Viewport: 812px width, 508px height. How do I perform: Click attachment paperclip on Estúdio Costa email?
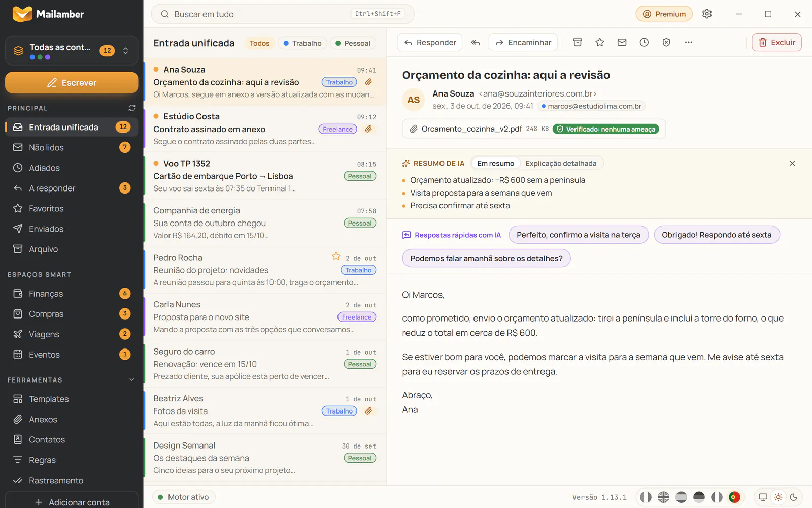[x=369, y=129]
